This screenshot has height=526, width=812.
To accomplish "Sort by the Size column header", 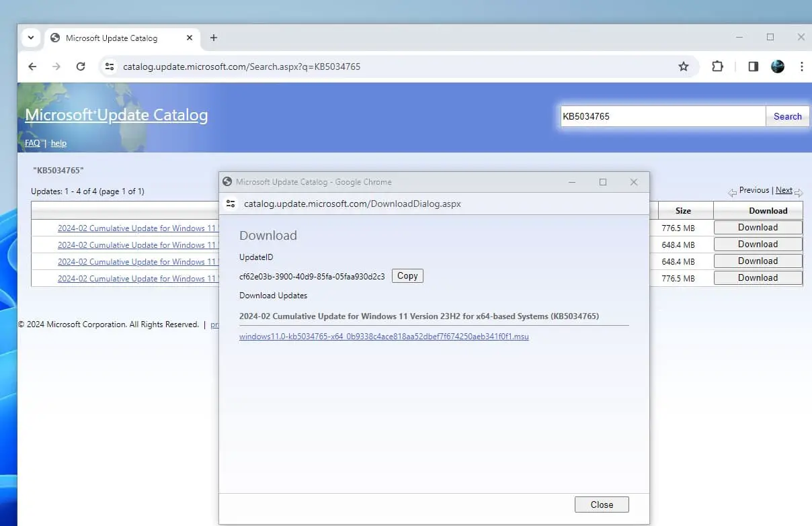I will pos(683,210).
